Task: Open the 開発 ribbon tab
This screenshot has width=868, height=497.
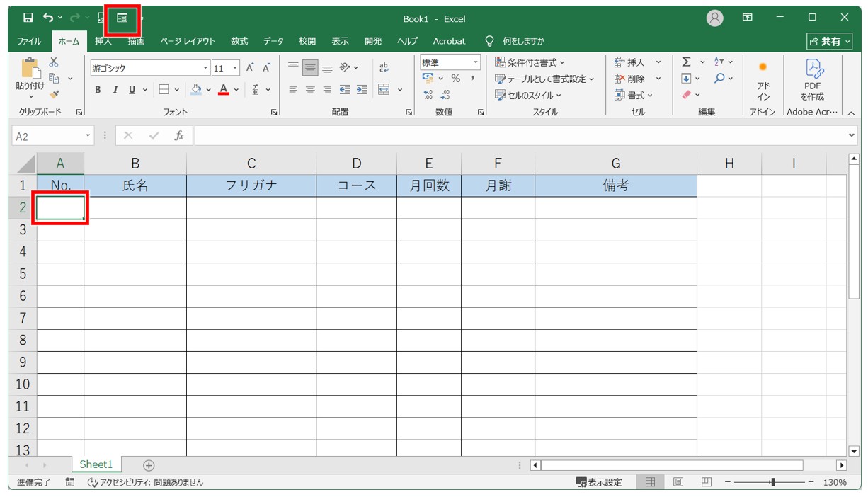Action: click(373, 41)
